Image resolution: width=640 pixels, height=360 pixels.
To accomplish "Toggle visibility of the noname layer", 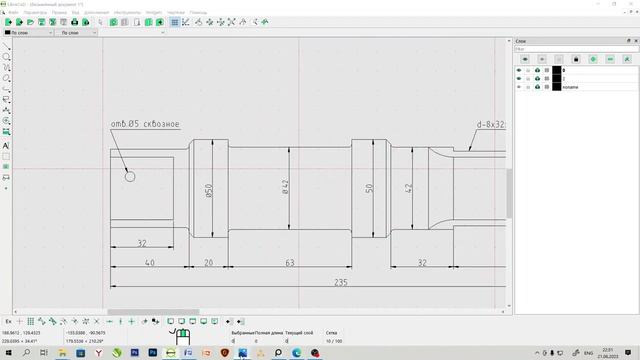I will tap(519, 87).
